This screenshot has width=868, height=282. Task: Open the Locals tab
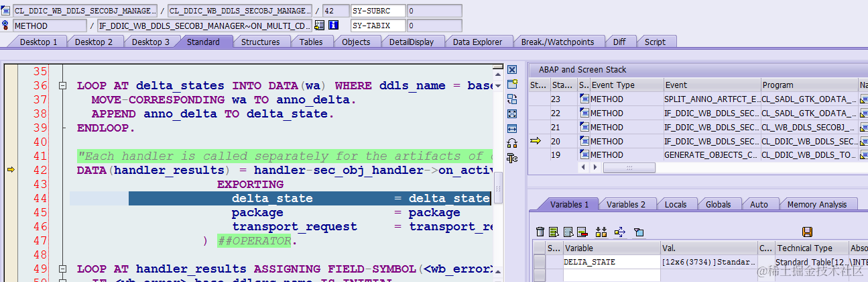[676, 205]
